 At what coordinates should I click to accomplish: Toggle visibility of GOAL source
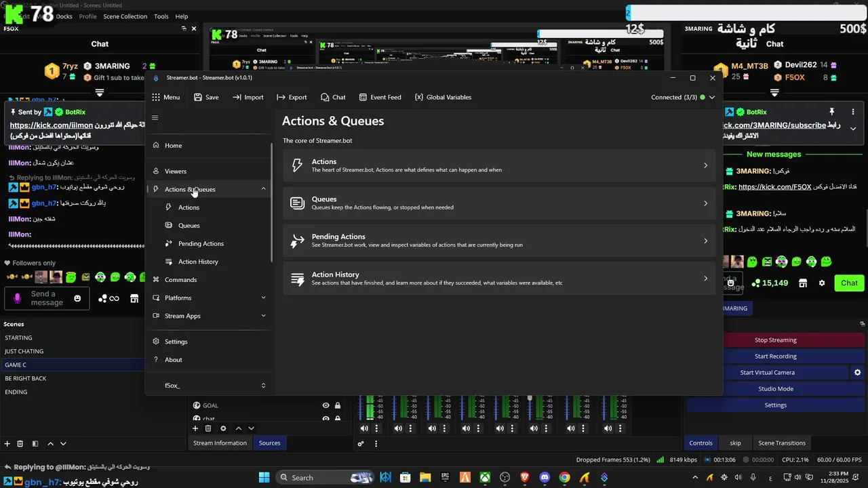point(325,405)
